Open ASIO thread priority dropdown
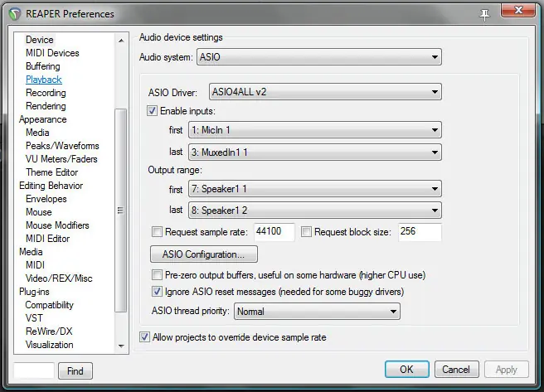The width and height of the screenshot is (544, 392). point(317,312)
